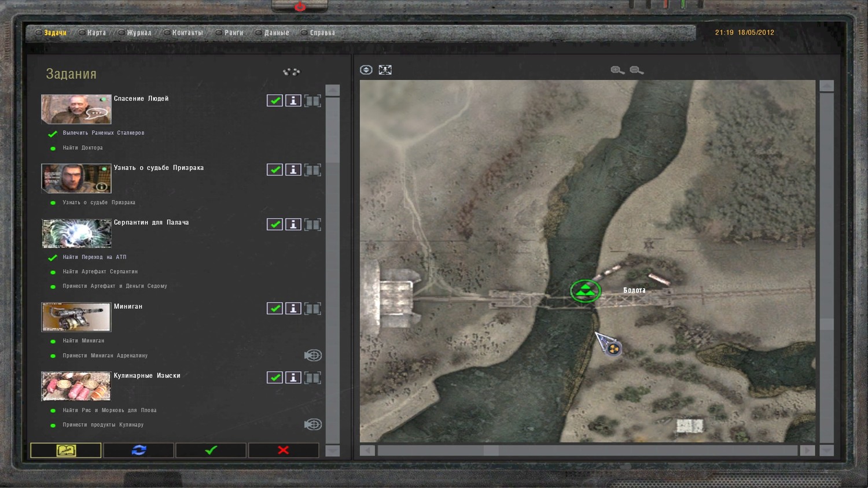This screenshot has width=868, height=488.
Task: Click the circular up-down arrow map icon
Action: click(366, 70)
